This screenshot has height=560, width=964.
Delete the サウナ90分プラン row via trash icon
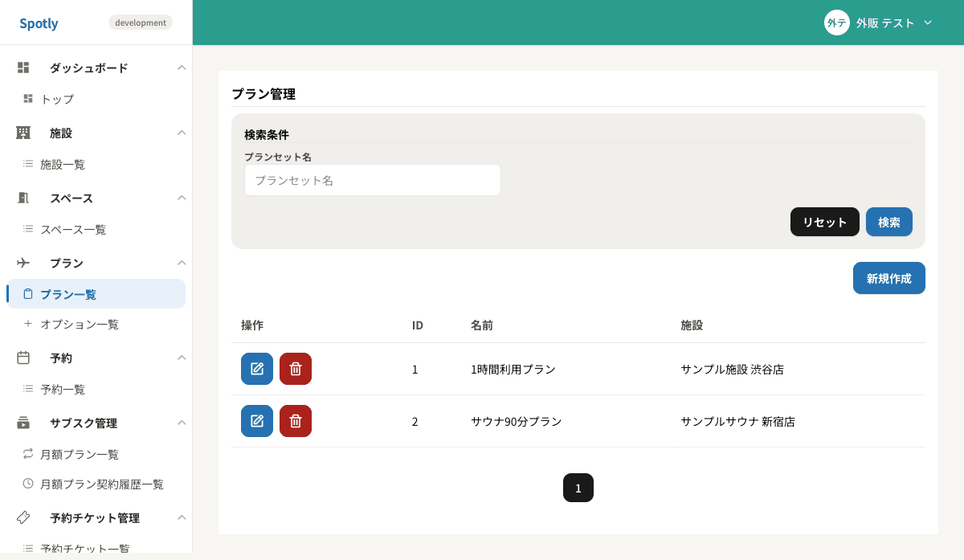(296, 421)
